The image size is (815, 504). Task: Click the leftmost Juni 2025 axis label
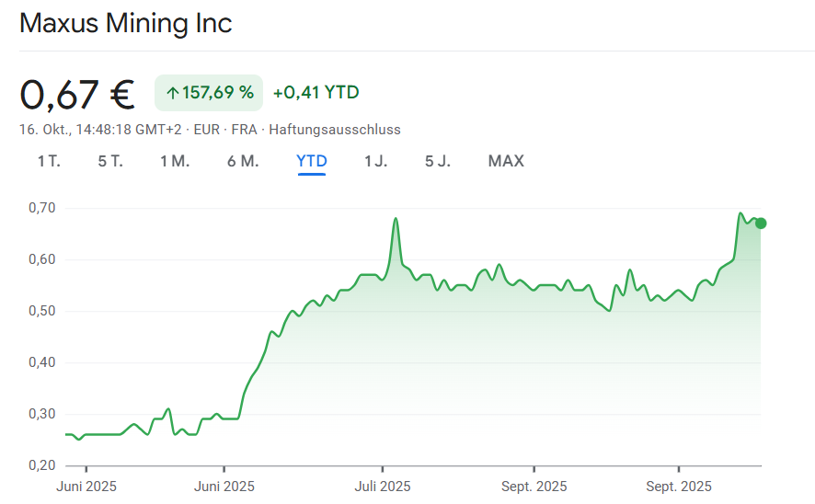tap(86, 486)
